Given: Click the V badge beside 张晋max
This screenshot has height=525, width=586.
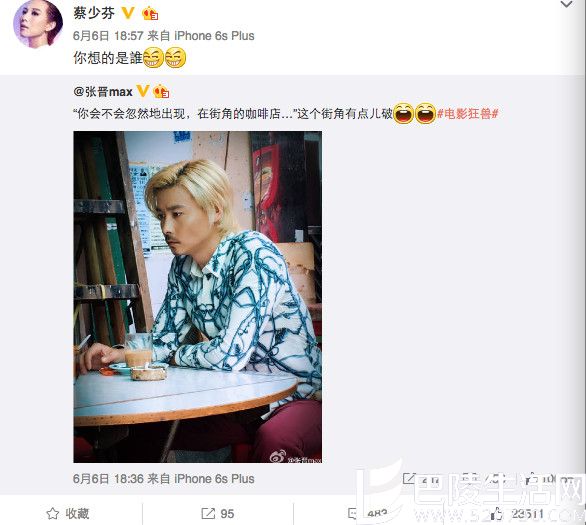Looking at the screenshot, I should coord(143,91).
